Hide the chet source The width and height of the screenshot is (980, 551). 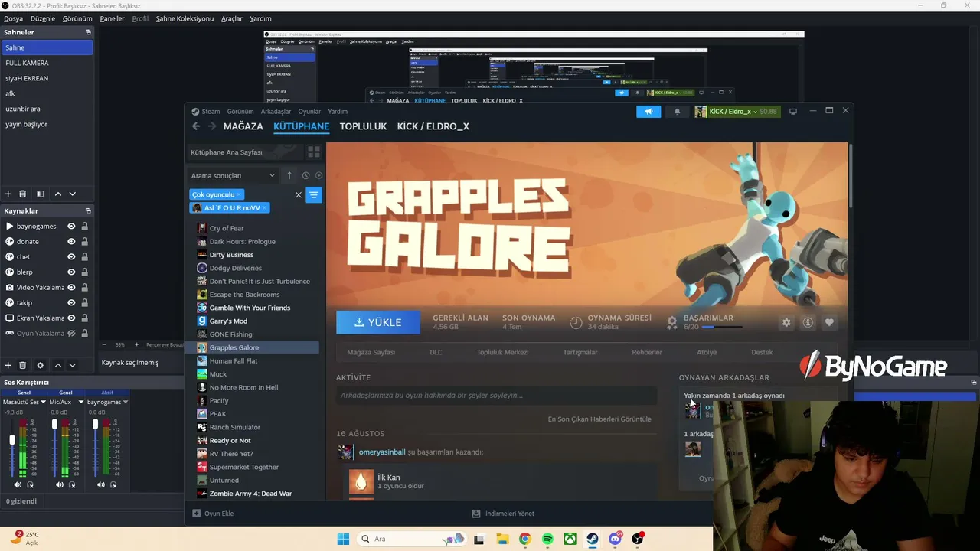(71, 257)
